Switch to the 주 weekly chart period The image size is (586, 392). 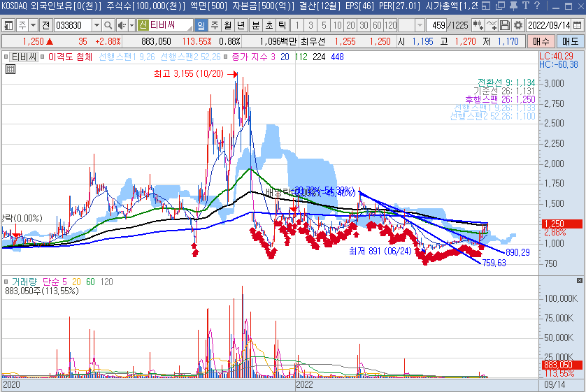[215, 25]
